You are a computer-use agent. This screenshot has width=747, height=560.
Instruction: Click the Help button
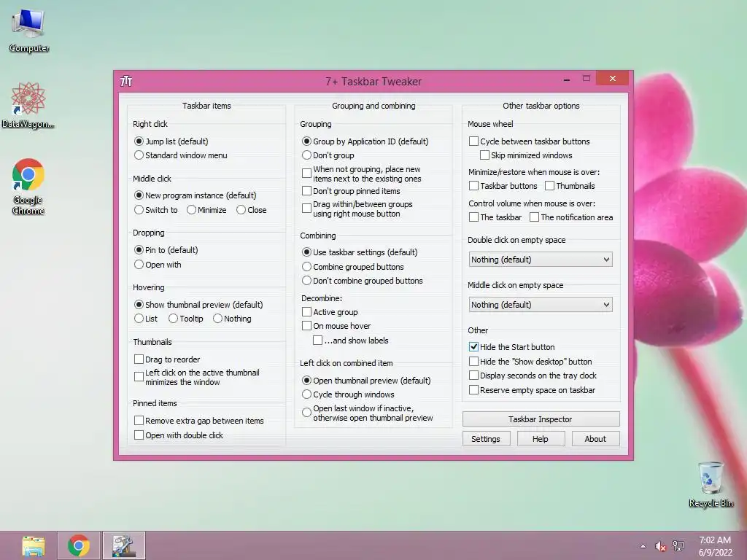coord(541,439)
